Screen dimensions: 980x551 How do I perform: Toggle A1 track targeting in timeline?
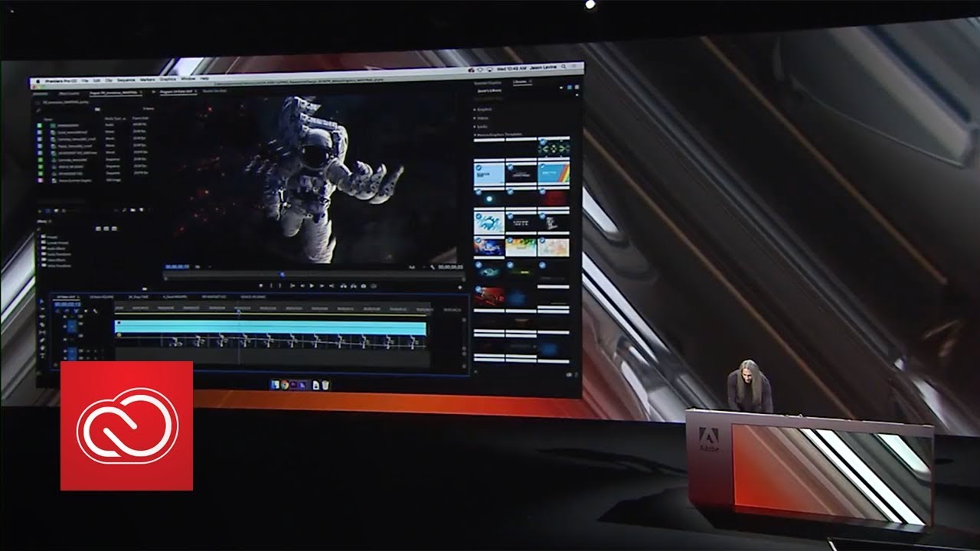[71, 350]
